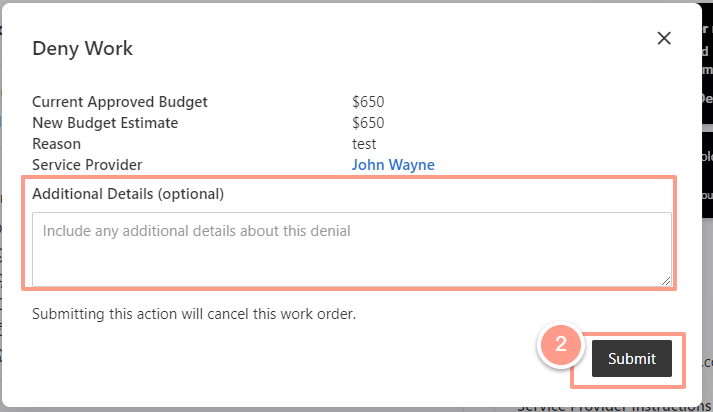Select the Deny Work dialog title
The width and height of the screenshot is (713, 412).
(x=82, y=48)
